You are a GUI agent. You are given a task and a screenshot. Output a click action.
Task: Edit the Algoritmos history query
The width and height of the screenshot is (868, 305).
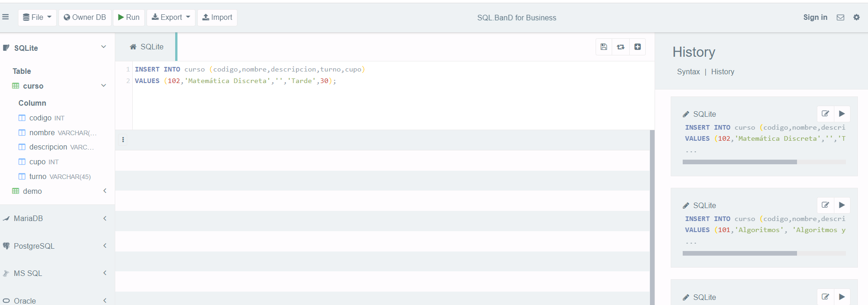tap(825, 205)
